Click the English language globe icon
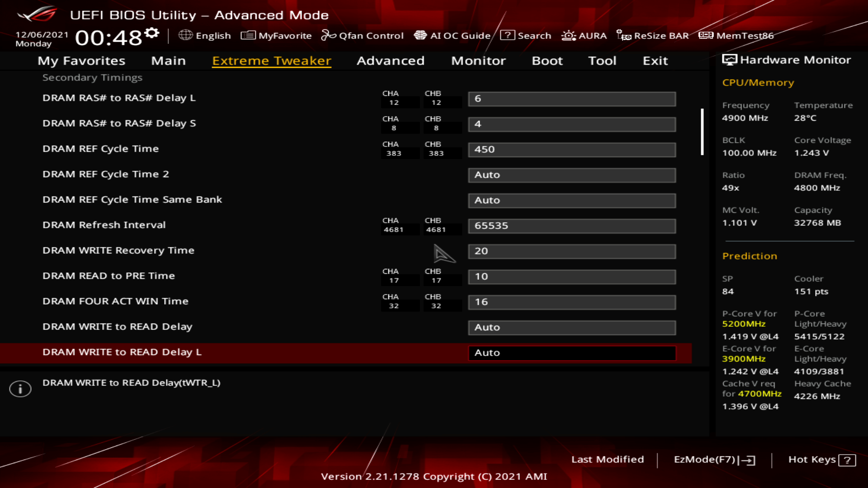The width and height of the screenshot is (868, 488). tap(185, 35)
